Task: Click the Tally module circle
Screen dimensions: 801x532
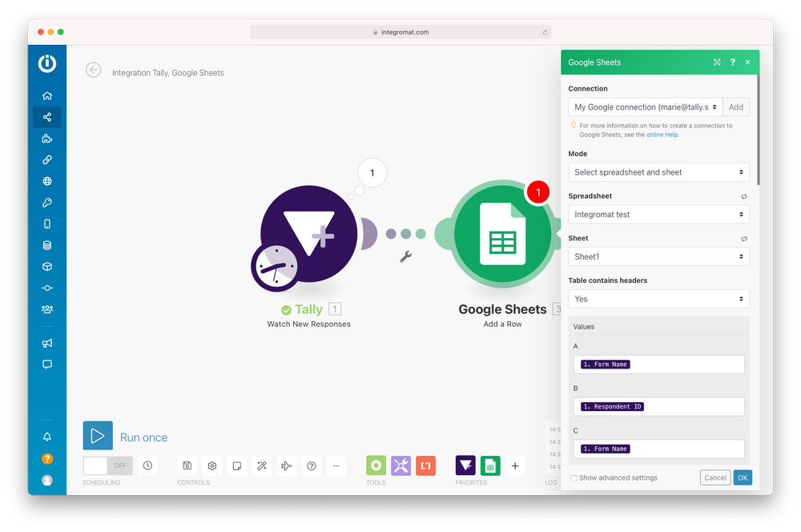Action: tap(308, 233)
